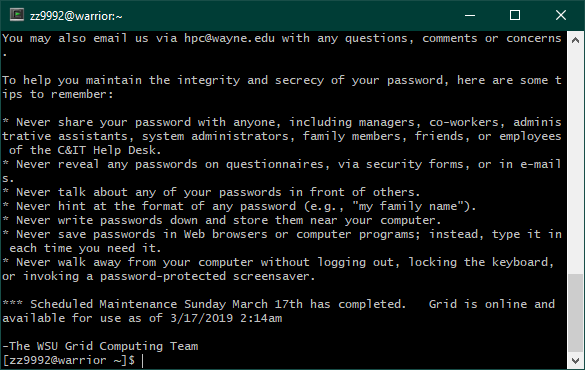Viewport: 585px width, 370px height.
Task: Click the '-The WSU Grid Computing Team' signature line
Action: pos(100,347)
